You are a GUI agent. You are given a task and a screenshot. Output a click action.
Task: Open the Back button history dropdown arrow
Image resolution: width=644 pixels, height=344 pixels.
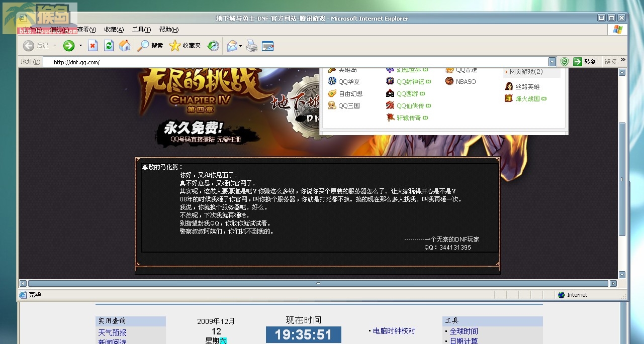coord(55,46)
